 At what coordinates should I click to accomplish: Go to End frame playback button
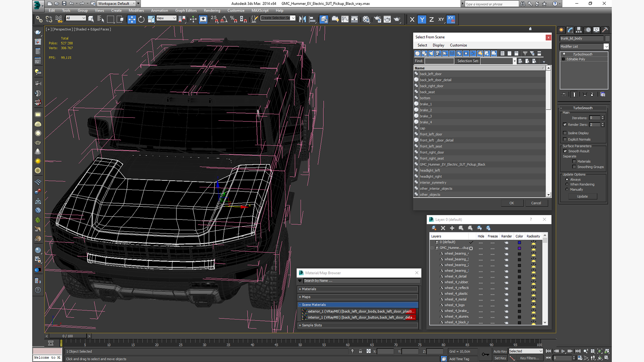578,351
